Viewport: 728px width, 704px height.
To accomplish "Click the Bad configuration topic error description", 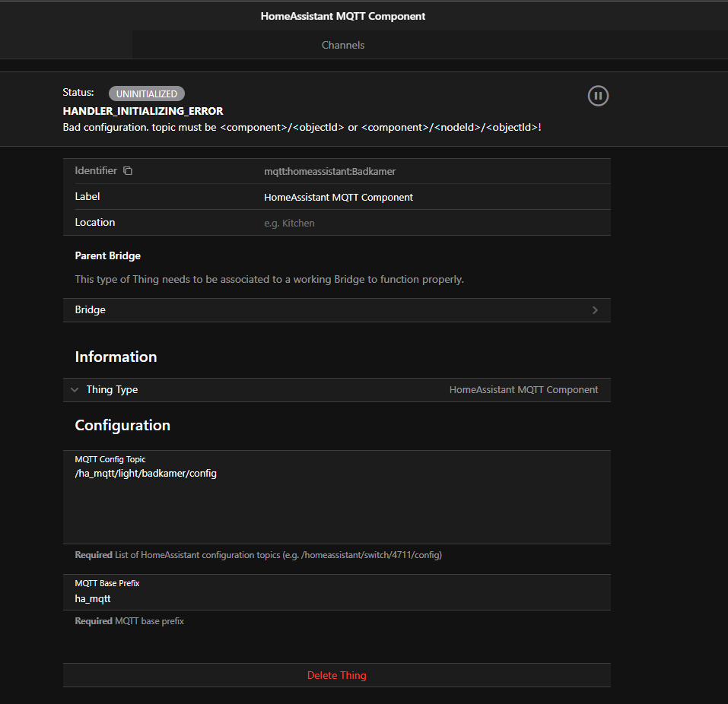I will pyautogui.click(x=302, y=127).
